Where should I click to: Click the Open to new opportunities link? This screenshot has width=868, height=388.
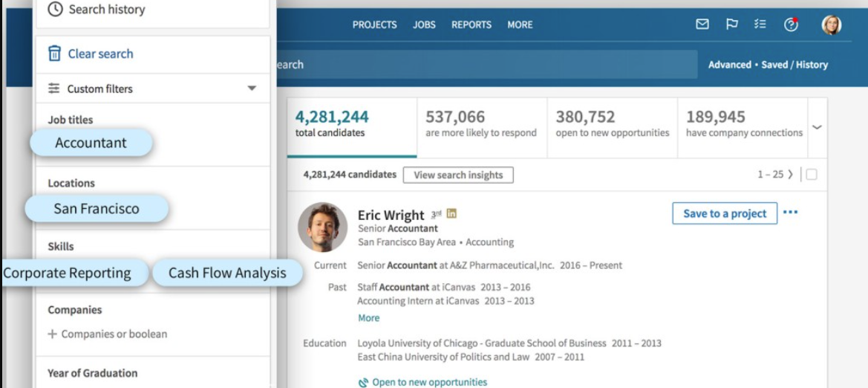[430, 383]
